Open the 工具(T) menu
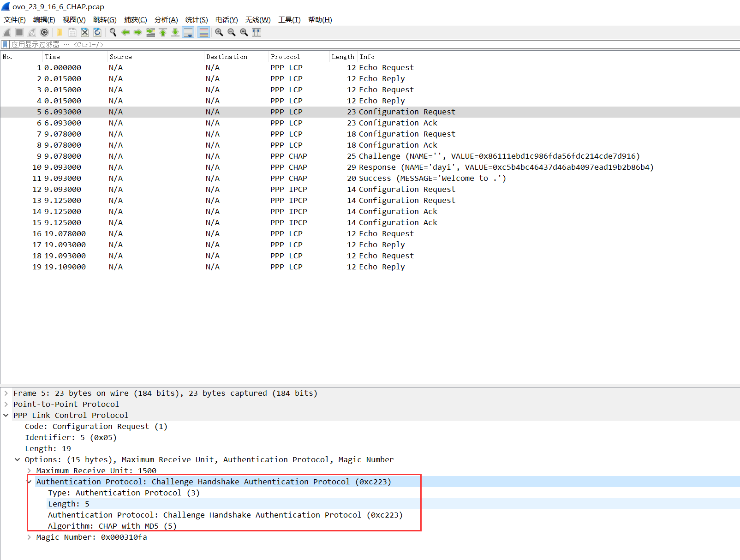740x560 pixels. coord(289,20)
